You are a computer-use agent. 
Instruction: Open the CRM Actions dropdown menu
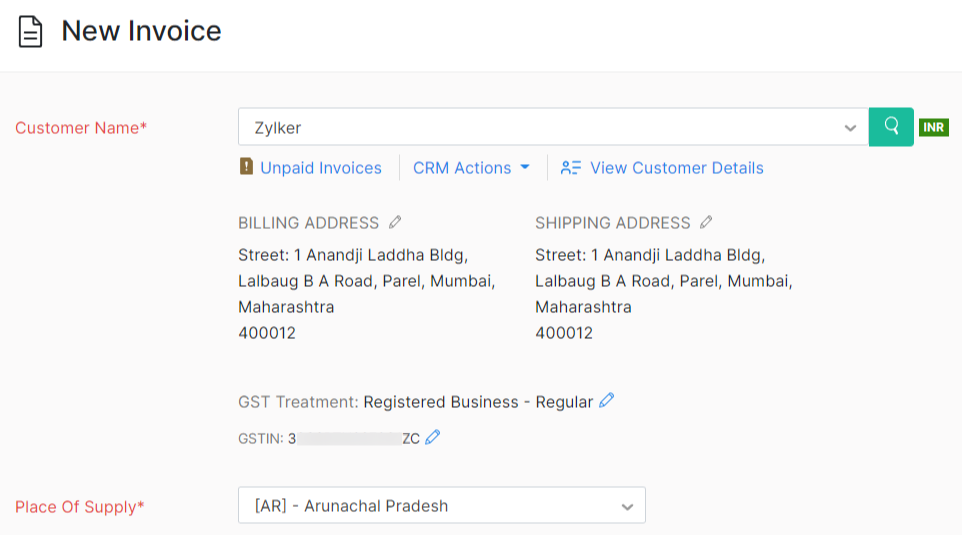click(471, 168)
